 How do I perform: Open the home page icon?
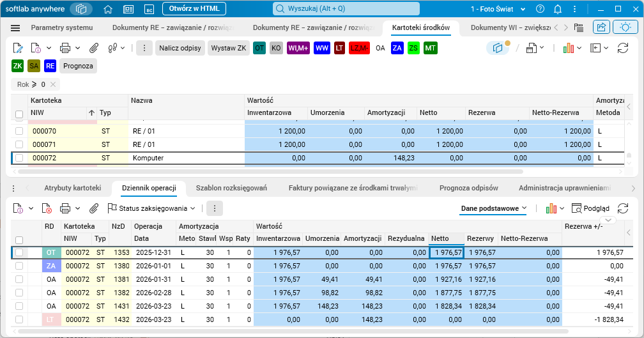tap(108, 9)
